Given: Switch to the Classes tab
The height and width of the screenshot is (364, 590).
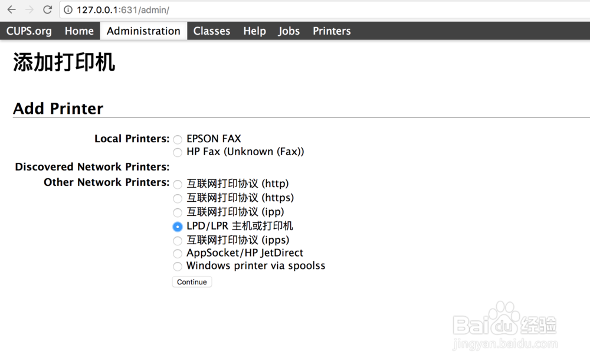Looking at the screenshot, I should [x=212, y=31].
